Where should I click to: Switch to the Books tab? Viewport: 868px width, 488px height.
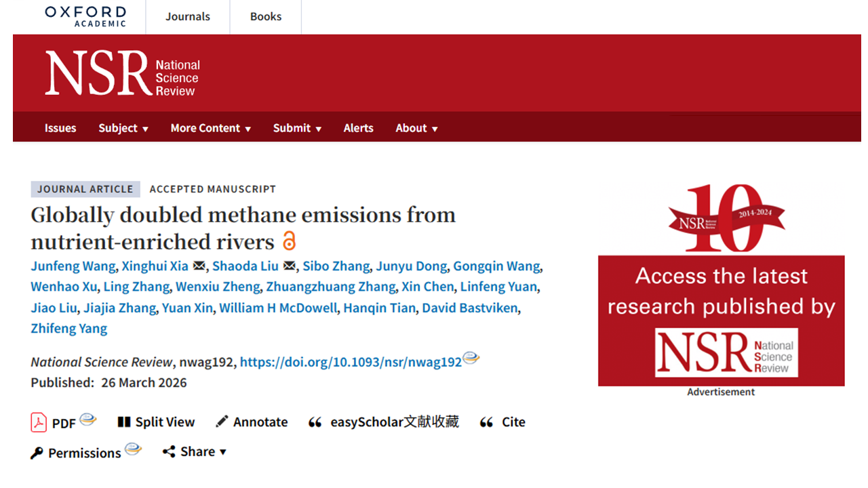tap(266, 16)
